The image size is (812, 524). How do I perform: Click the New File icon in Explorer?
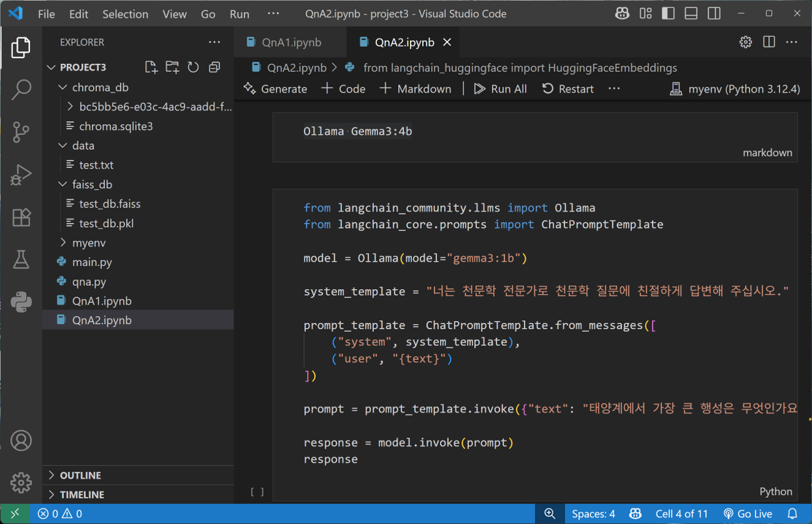151,67
